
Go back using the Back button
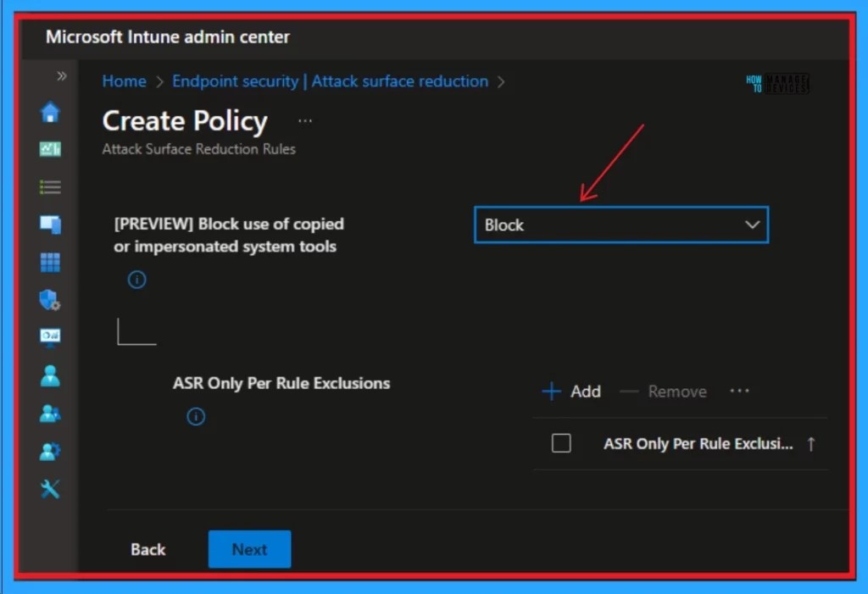click(x=147, y=549)
